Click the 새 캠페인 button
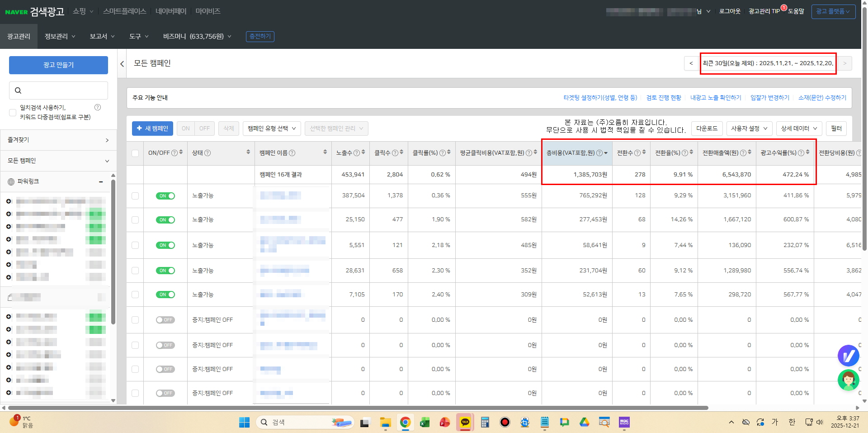Screen dimensions: 868x433 tap(152, 128)
